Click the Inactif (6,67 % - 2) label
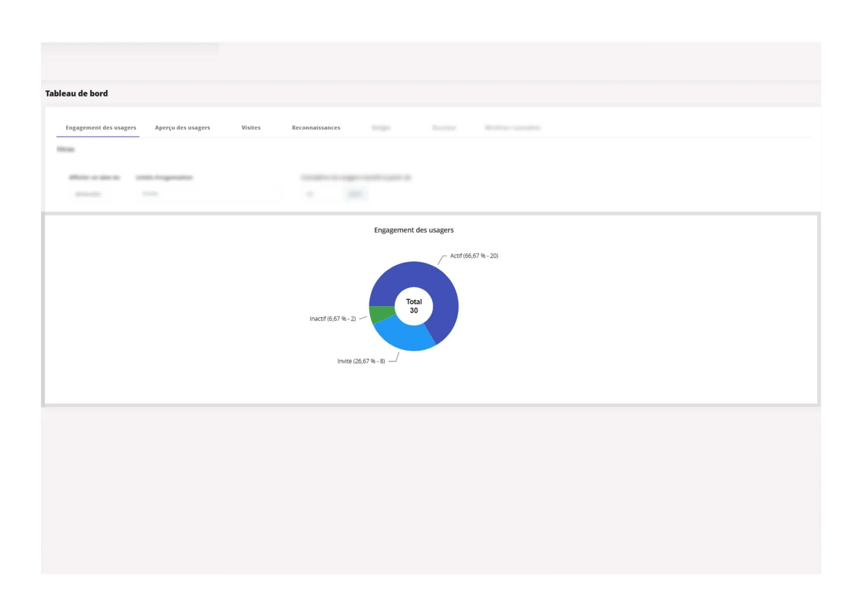The height and width of the screenshot is (616, 862). coord(333,319)
